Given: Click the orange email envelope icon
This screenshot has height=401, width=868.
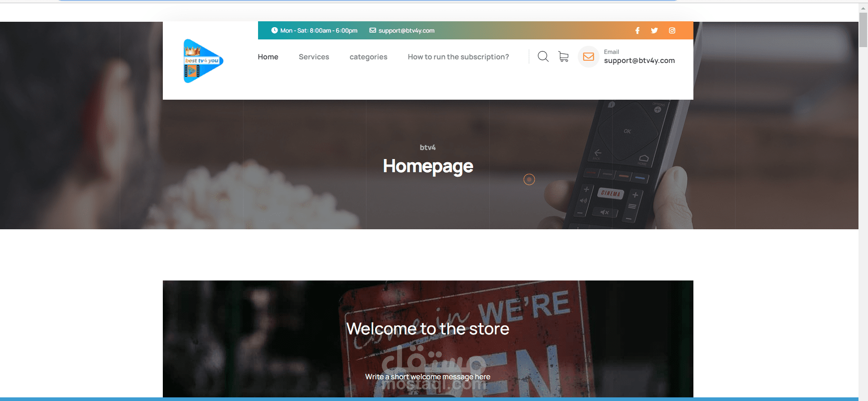Looking at the screenshot, I should (x=589, y=57).
